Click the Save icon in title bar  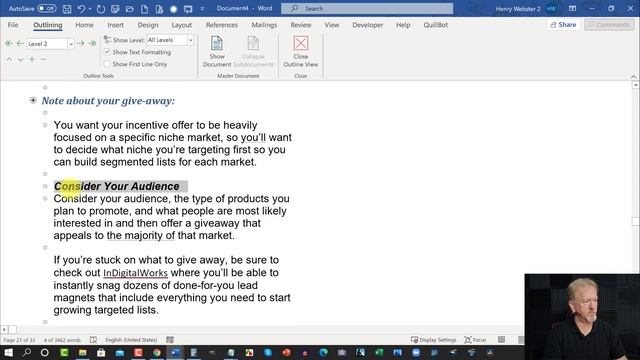67,9
